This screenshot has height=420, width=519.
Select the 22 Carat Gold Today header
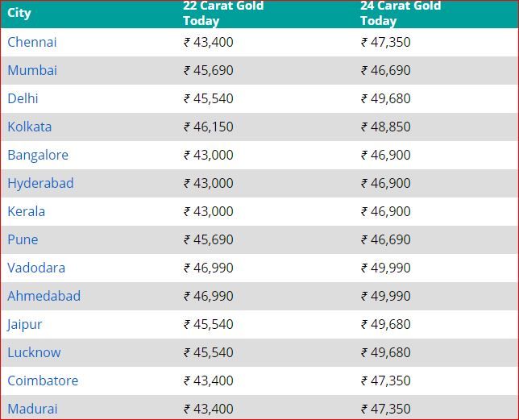(x=223, y=13)
